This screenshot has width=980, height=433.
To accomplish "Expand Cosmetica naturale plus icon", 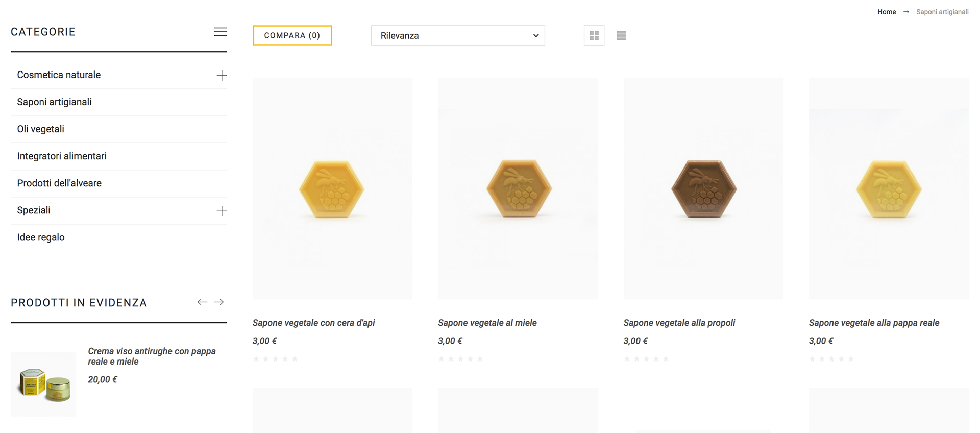I will (x=222, y=76).
